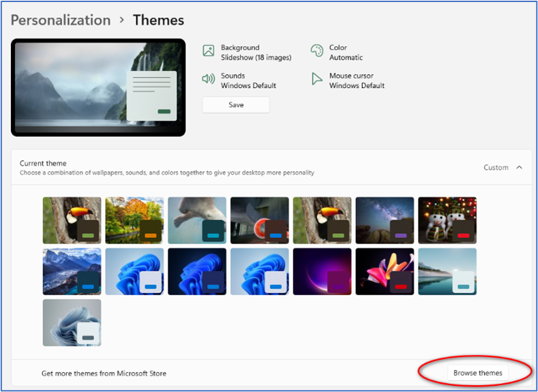This screenshot has height=392, width=538.
Task: Open Background Slideshow (18 images) setting
Action: pyautogui.click(x=255, y=53)
